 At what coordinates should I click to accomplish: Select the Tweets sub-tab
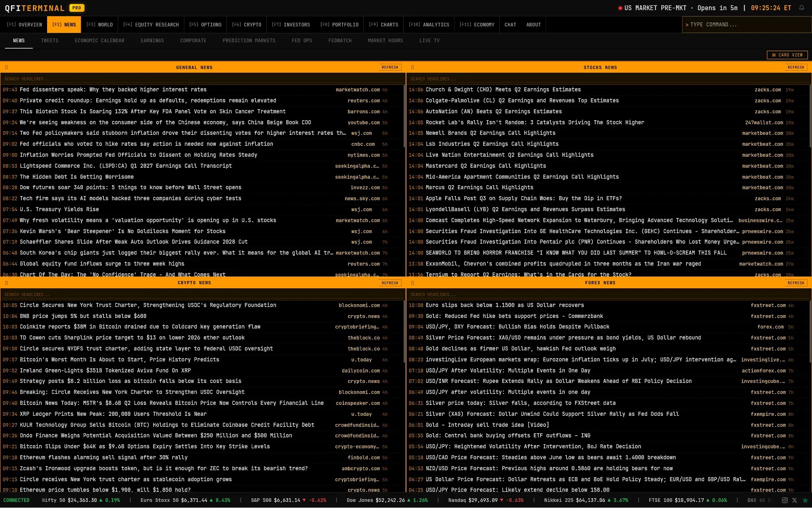pyautogui.click(x=50, y=41)
